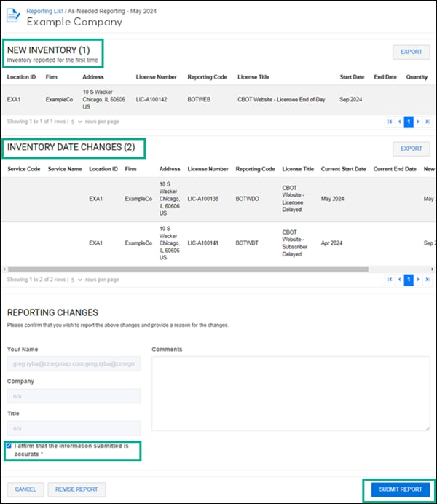Viewport: 437px width, 504px height.
Task: Select page 1 in Inventory Date Changes pagination
Action: coord(409,280)
